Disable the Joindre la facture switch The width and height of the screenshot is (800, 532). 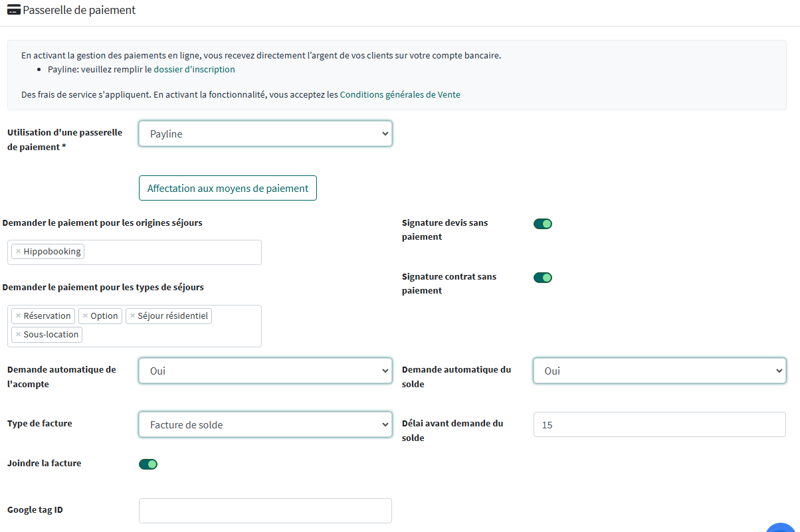pyautogui.click(x=148, y=464)
